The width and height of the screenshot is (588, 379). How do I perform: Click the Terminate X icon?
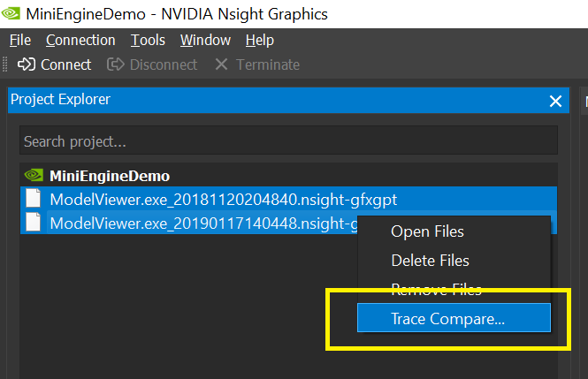221,64
